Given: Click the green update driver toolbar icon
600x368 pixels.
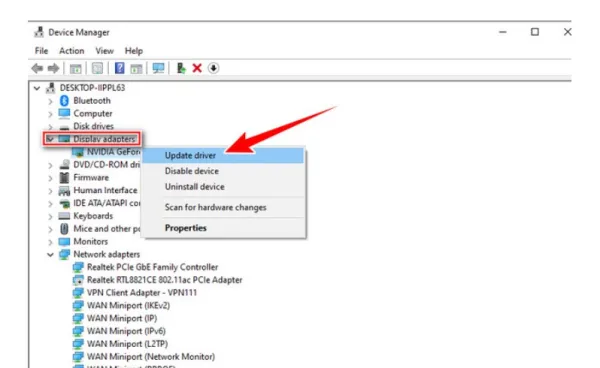Looking at the screenshot, I should (x=181, y=68).
